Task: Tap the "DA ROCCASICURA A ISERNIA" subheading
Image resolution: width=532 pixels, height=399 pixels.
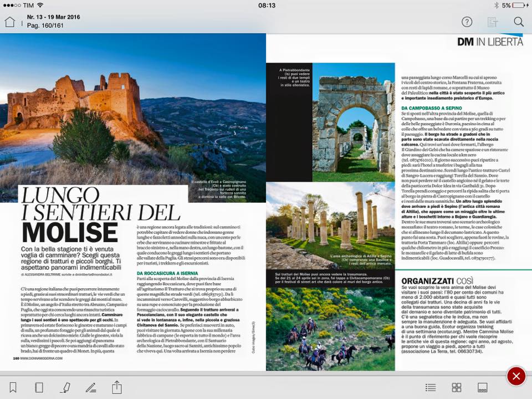Action: (167, 273)
